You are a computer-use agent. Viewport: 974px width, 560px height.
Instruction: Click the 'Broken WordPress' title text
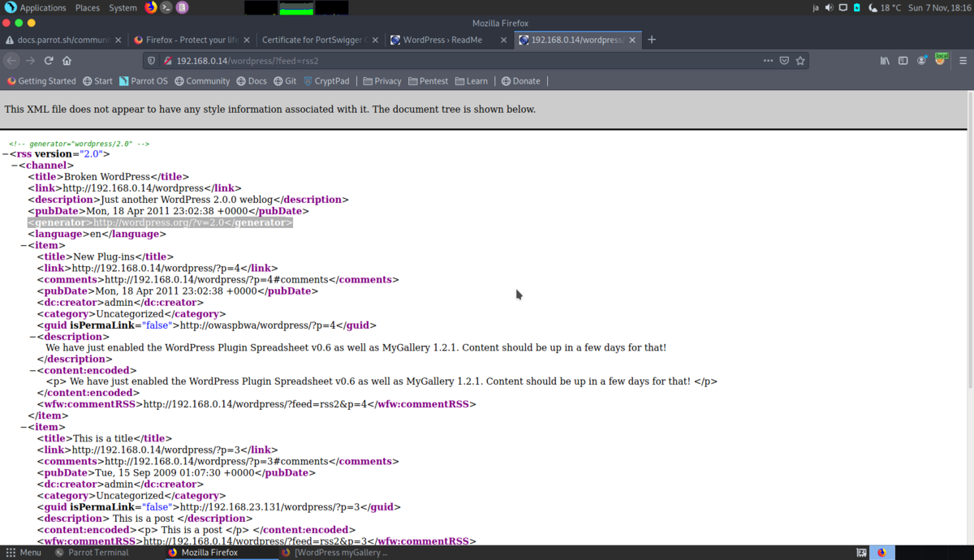(107, 177)
